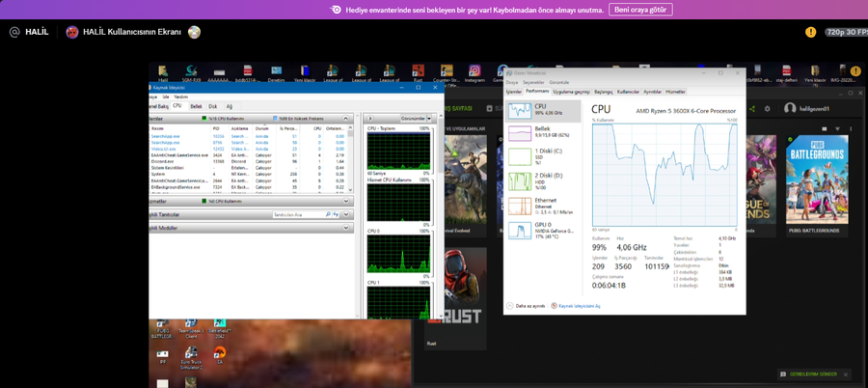Click the Geri bildirim gönder button
Viewport: 868px width, 388px height.
(x=812, y=374)
